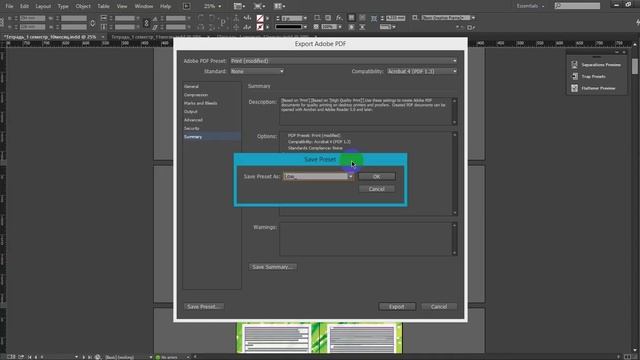Select Output in the export category list
This screenshot has height=360, width=640.
tap(191, 111)
